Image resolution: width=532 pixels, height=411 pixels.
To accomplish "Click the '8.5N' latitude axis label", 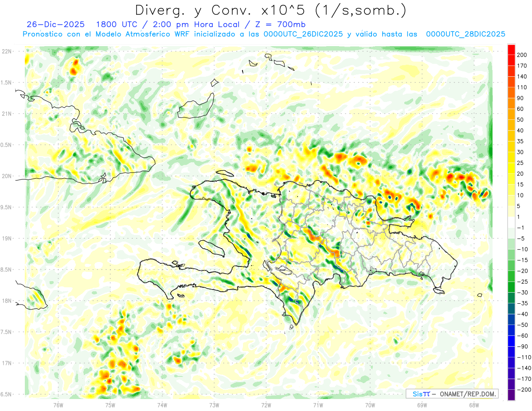I will 6,270.
